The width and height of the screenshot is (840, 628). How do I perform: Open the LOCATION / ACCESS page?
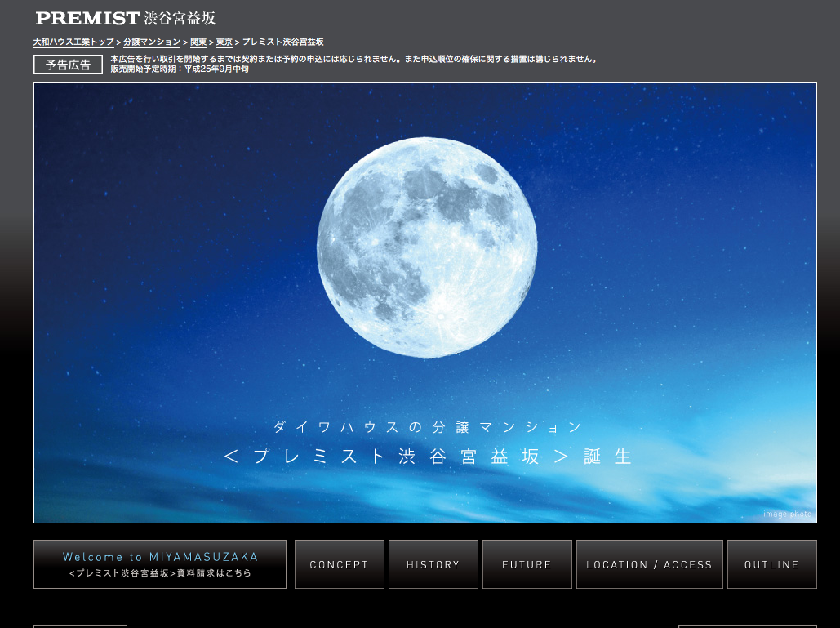649,564
